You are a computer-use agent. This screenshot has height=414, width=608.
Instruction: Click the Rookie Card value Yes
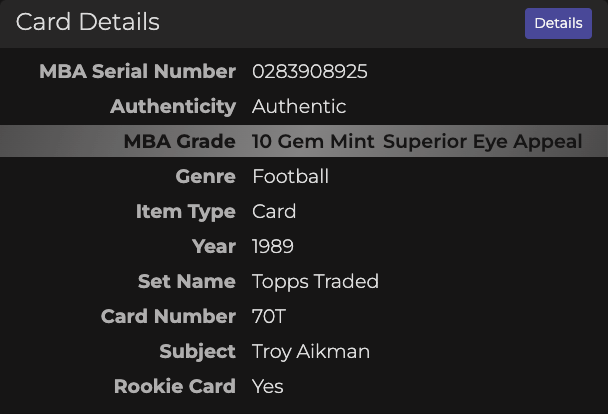(268, 387)
